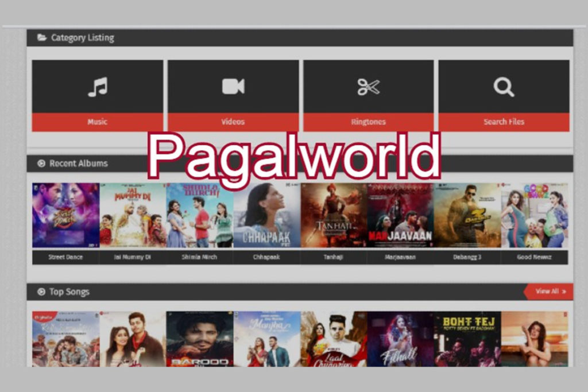Open the Tanhaji album cover

(x=334, y=215)
